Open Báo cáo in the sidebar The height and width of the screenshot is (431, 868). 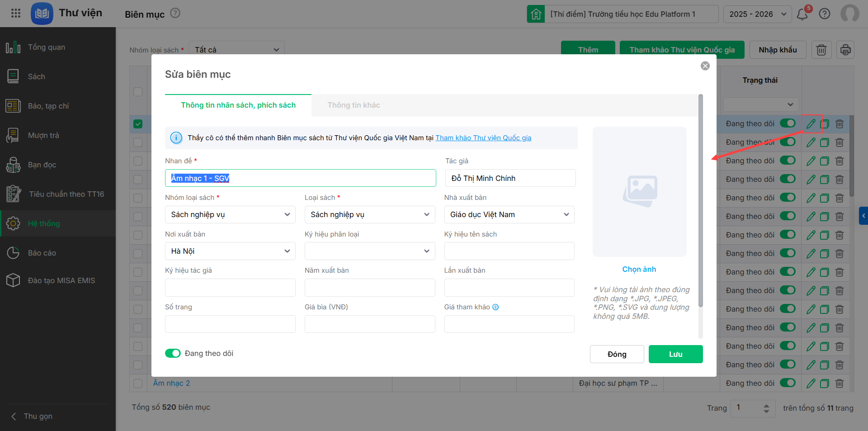(x=42, y=253)
